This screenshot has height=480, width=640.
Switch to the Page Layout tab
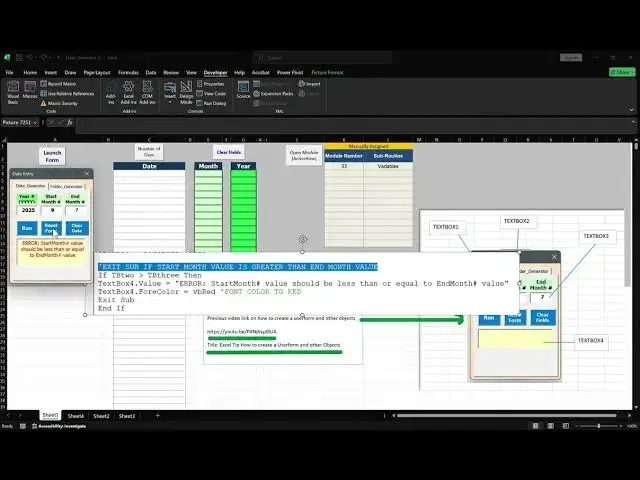pos(97,73)
